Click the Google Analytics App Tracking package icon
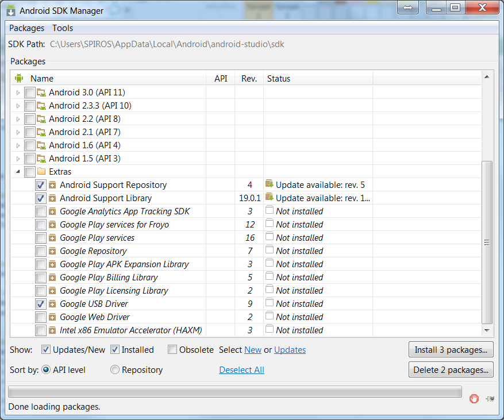The width and height of the screenshot is (504, 420). [52, 211]
